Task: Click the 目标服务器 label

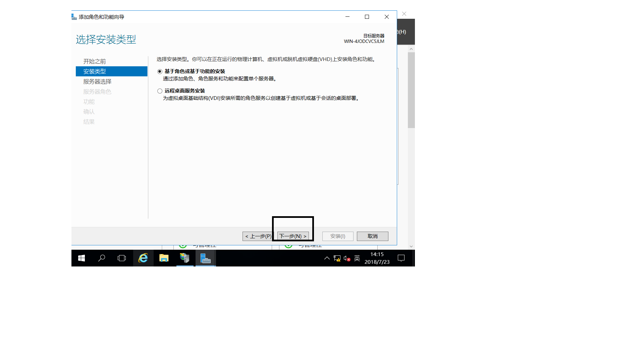Action: click(374, 36)
